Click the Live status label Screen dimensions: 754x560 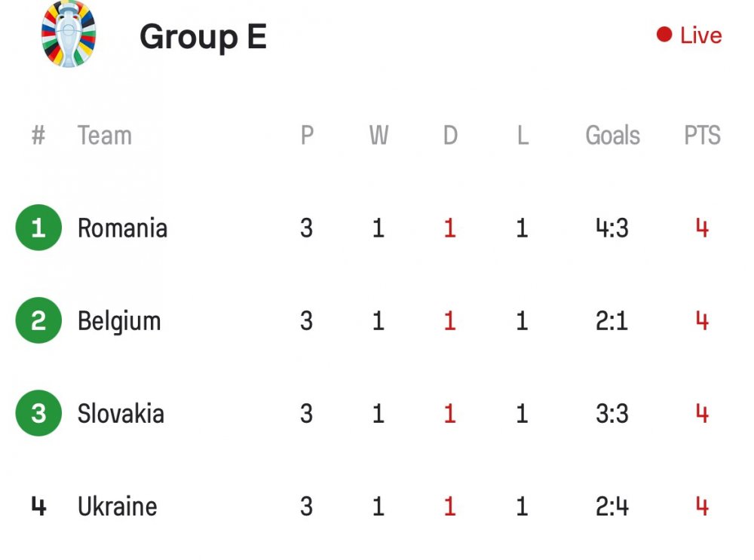(700, 35)
